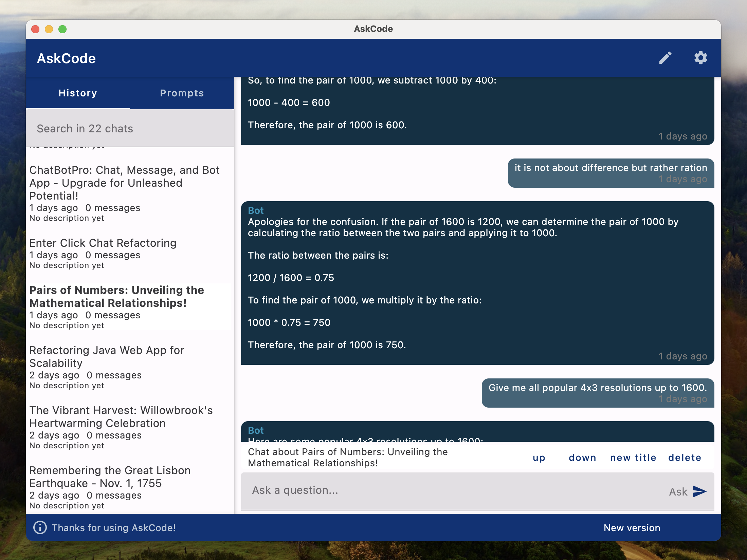The width and height of the screenshot is (747, 560).
Task: Open settings via the gear icon
Action: coord(701,58)
